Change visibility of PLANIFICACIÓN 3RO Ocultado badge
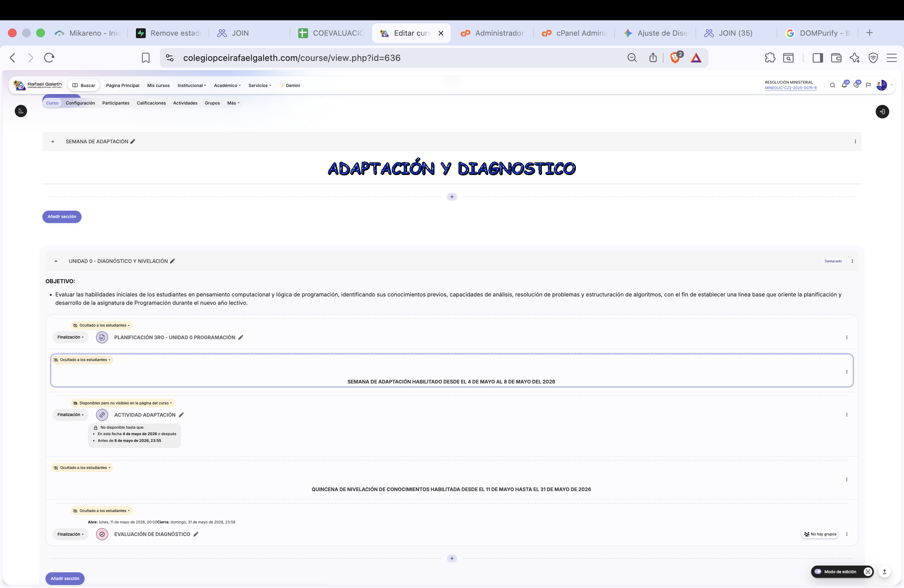This screenshot has width=904, height=588. coord(101,325)
